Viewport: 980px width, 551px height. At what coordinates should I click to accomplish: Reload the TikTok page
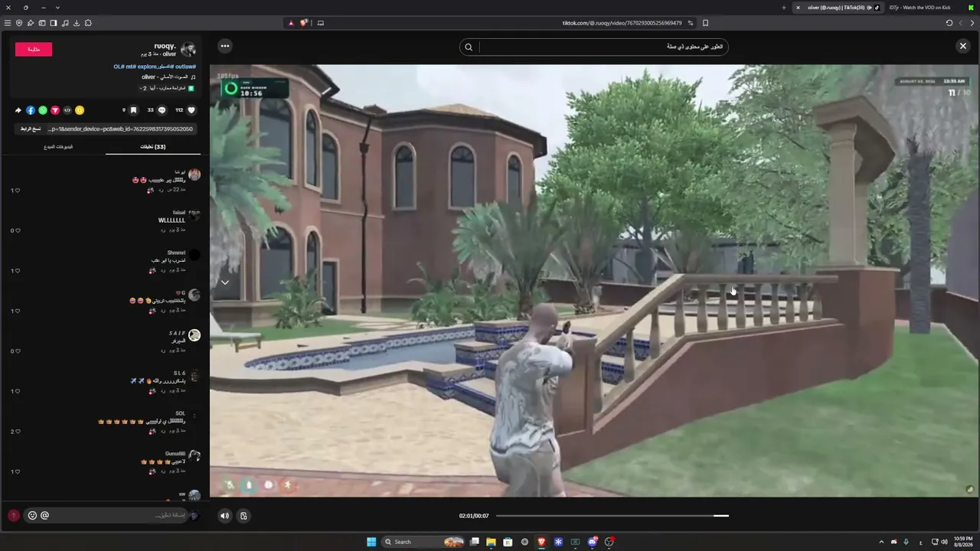click(x=949, y=23)
